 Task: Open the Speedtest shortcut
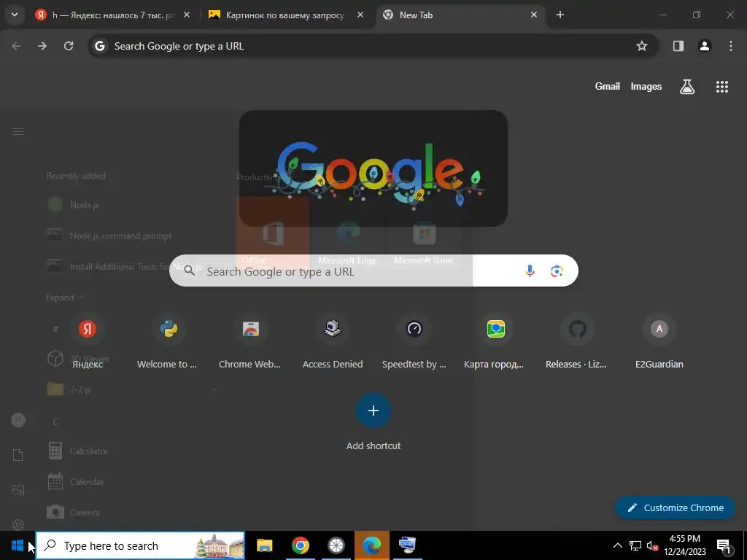414,341
